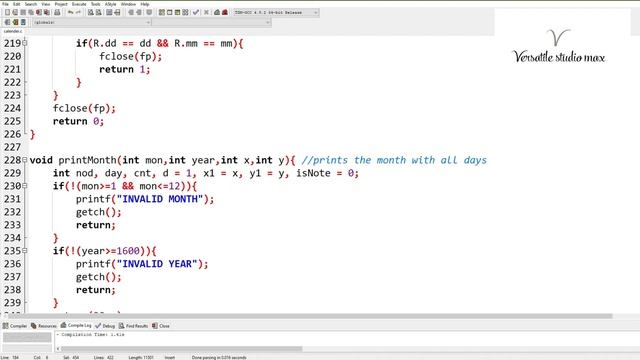640x360 pixels.
Task: Click the Stop Execution X icon
Action: coord(207,12)
